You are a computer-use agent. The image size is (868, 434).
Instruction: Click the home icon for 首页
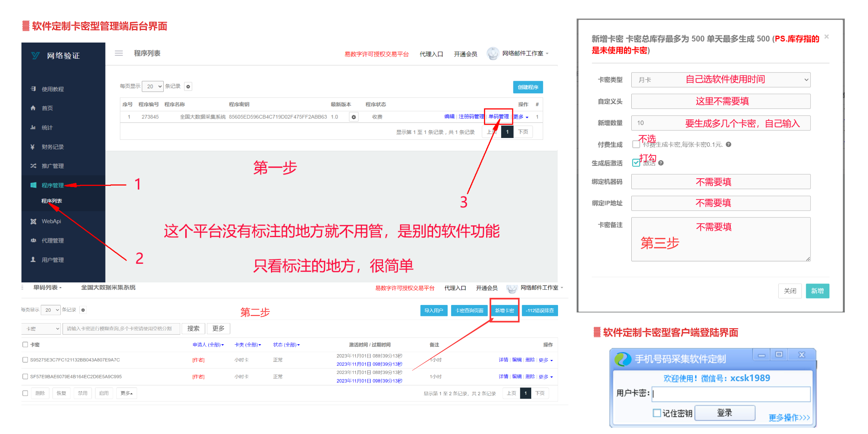pyautogui.click(x=33, y=108)
